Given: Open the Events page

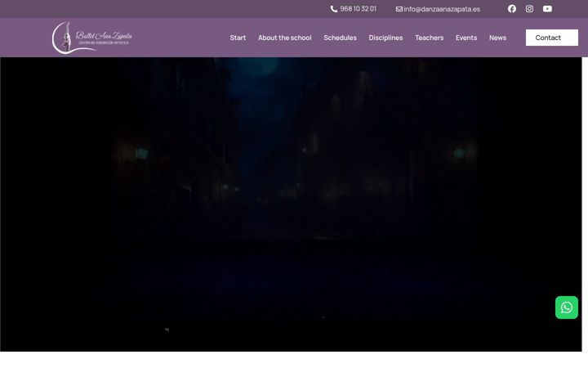Looking at the screenshot, I should (x=466, y=38).
